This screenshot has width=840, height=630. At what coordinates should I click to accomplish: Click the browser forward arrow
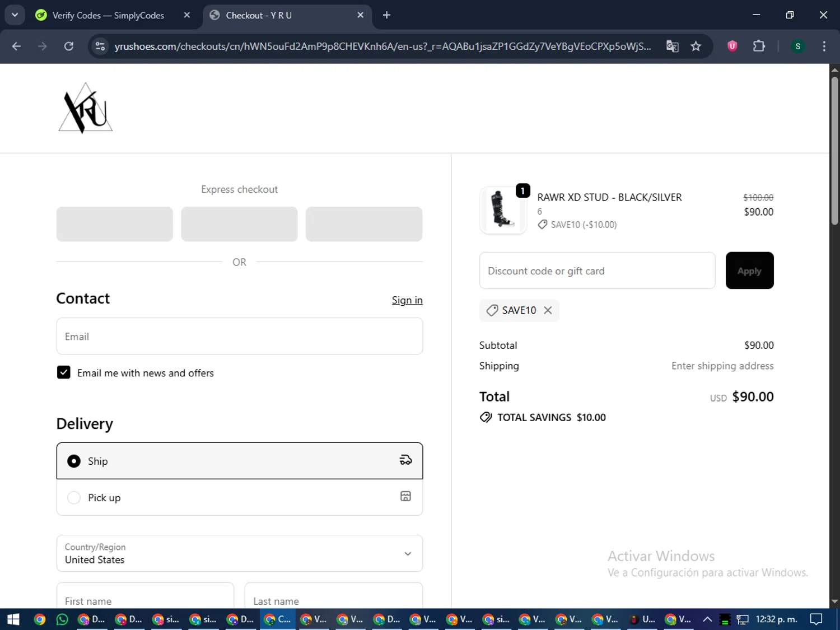coord(43,46)
